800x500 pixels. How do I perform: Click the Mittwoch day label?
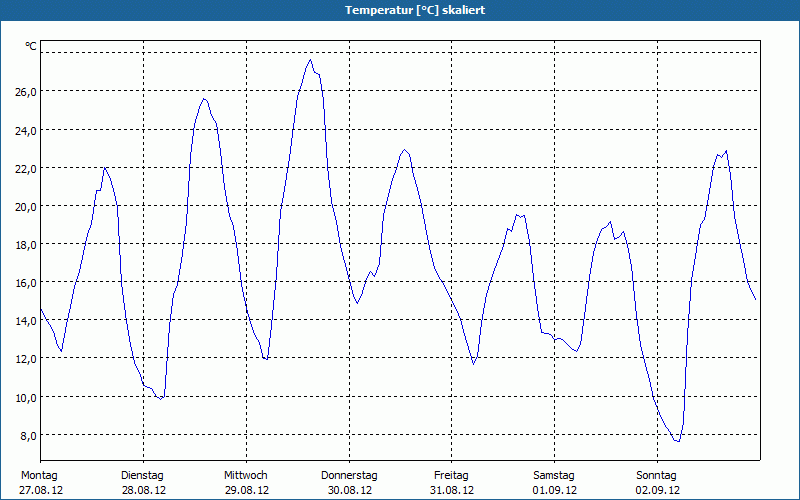tap(245, 476)
